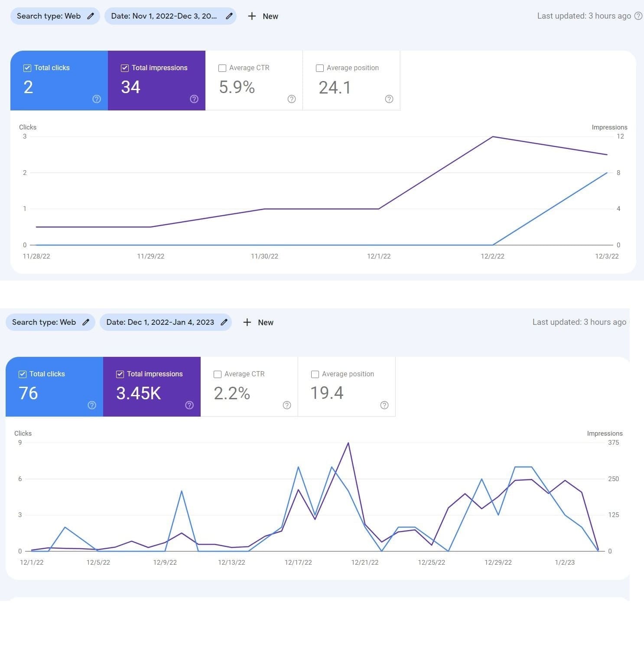
Task: Open the bottom Search type: Web filter chip
Action: coord(44,322)
